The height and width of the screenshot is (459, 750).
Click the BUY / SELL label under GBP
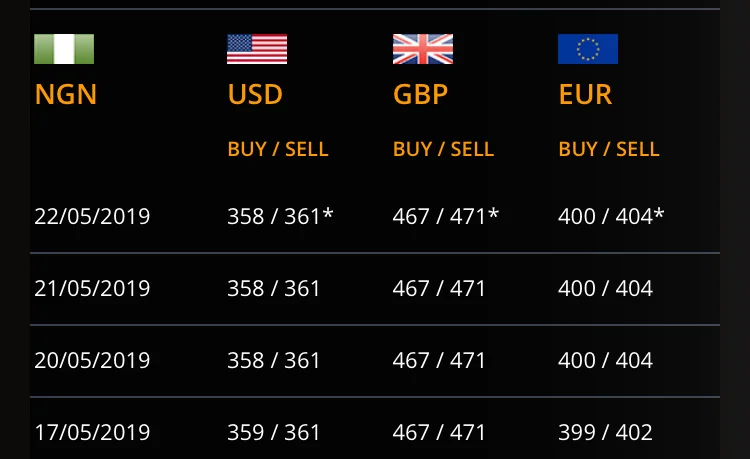[443, 149]
